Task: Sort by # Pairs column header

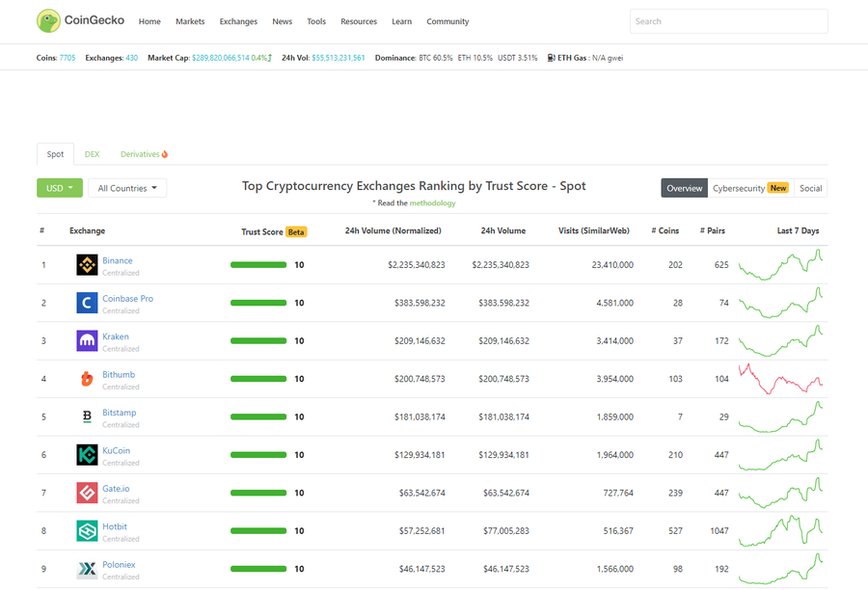Action: (x=713, y=230)
